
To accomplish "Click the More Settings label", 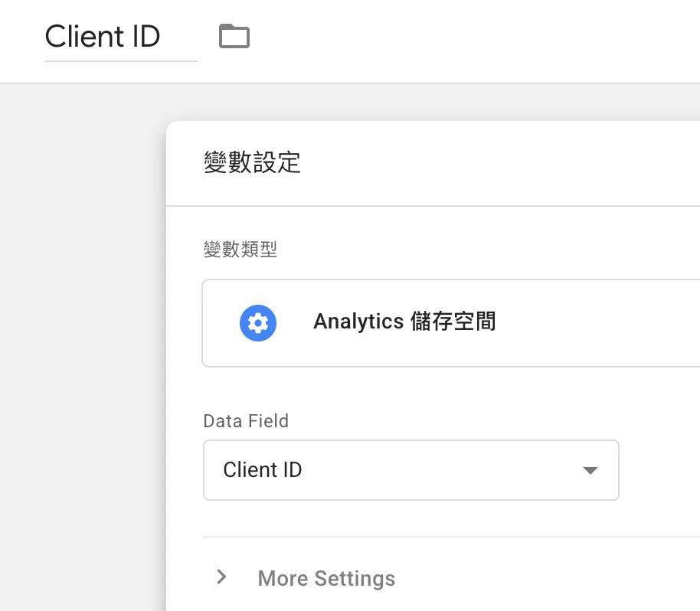I will point(326,578).
